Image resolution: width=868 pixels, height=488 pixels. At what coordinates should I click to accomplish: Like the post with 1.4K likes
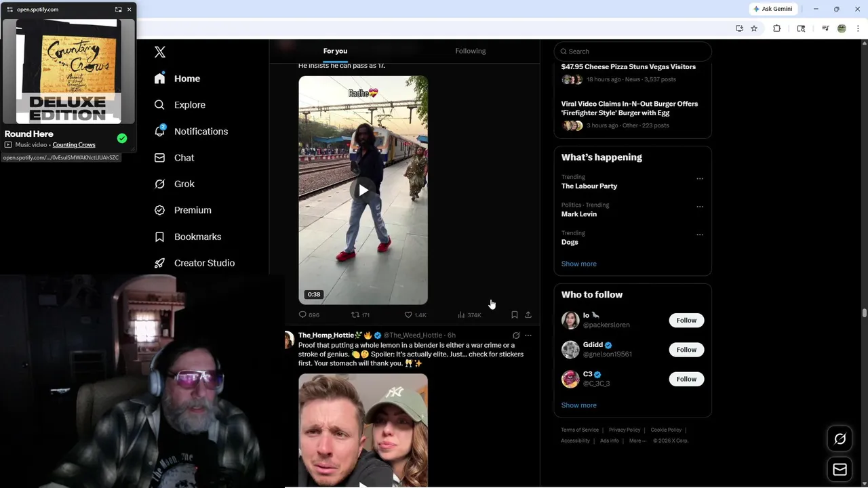(415, 315)
